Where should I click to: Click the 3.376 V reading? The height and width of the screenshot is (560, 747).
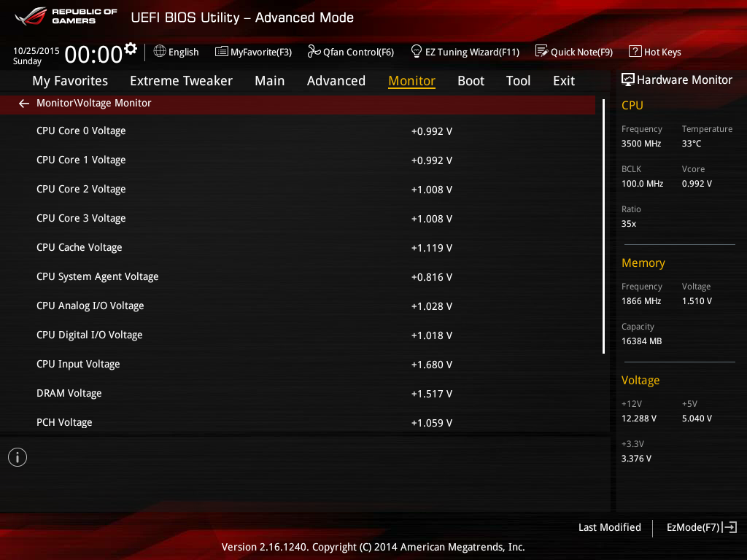click(x=636, y=458)
